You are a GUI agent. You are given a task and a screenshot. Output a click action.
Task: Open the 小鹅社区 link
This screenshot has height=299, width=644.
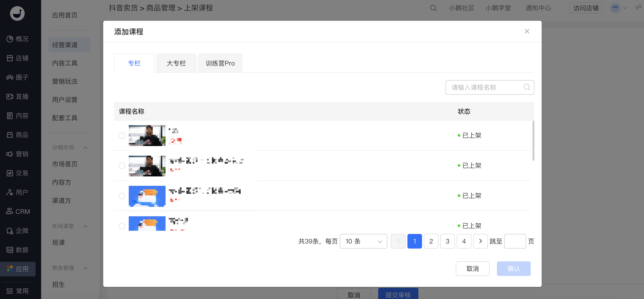462,8
